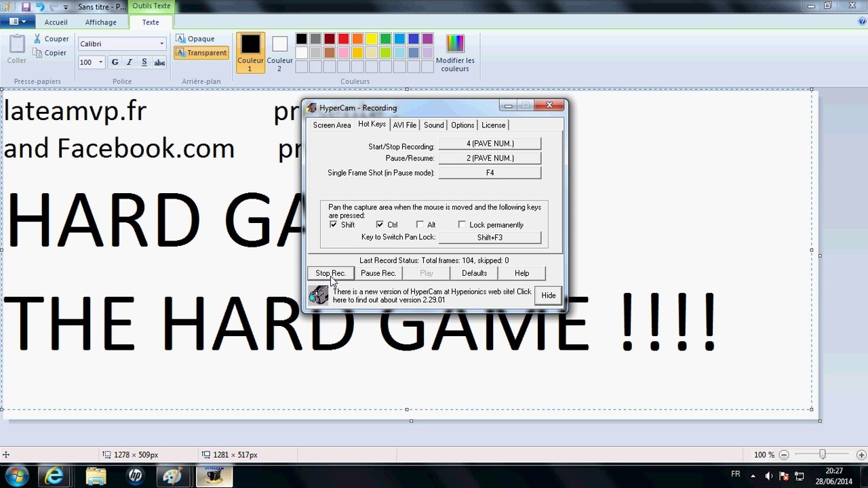Switch to the Affichage ribbon tab
This screenshot has width=868, height=488.
pos(101,22)
